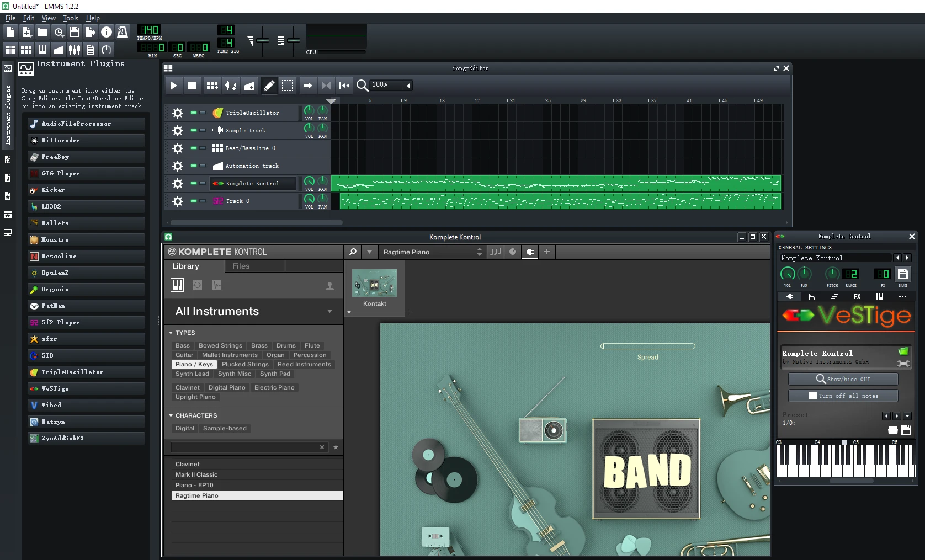Click the VeSTige open plugin folder icon
The width and height of the screenshot is (925, 560).
pos(903,351)
